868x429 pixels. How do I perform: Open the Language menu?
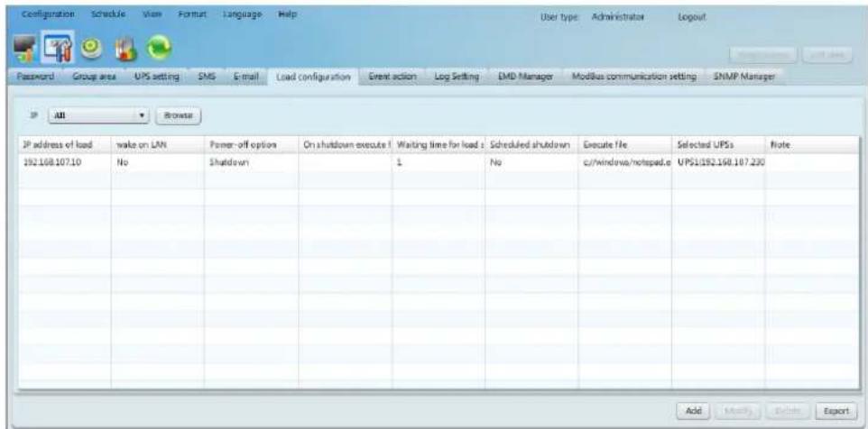(x=243, y=13)
